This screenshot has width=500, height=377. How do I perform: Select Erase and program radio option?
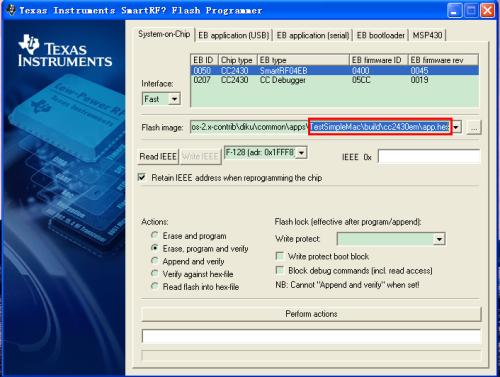[154, 235]
